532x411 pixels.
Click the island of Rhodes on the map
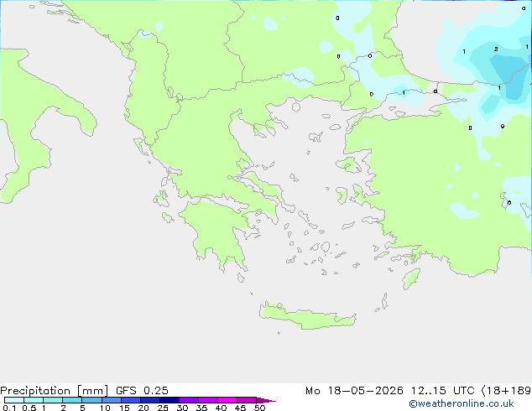[x=411, y=278]
